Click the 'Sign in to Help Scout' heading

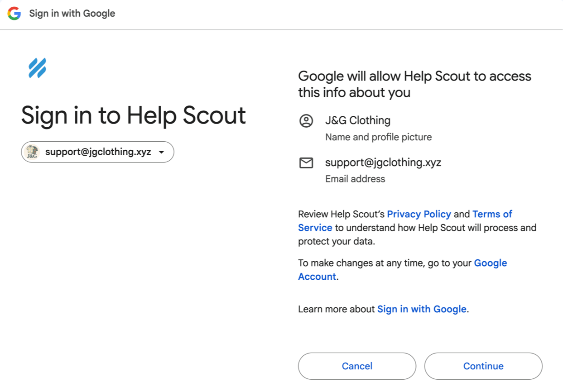[x=134, y=115]
